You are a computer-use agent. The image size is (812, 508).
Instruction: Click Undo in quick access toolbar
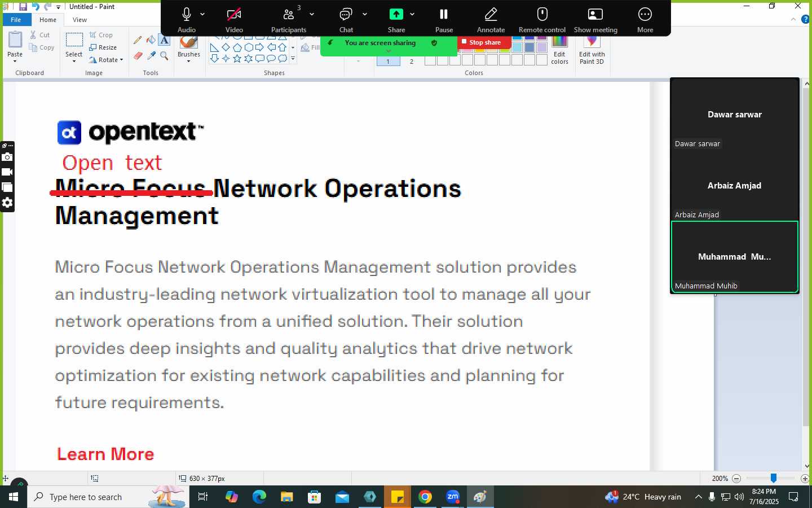pos(36,7)
